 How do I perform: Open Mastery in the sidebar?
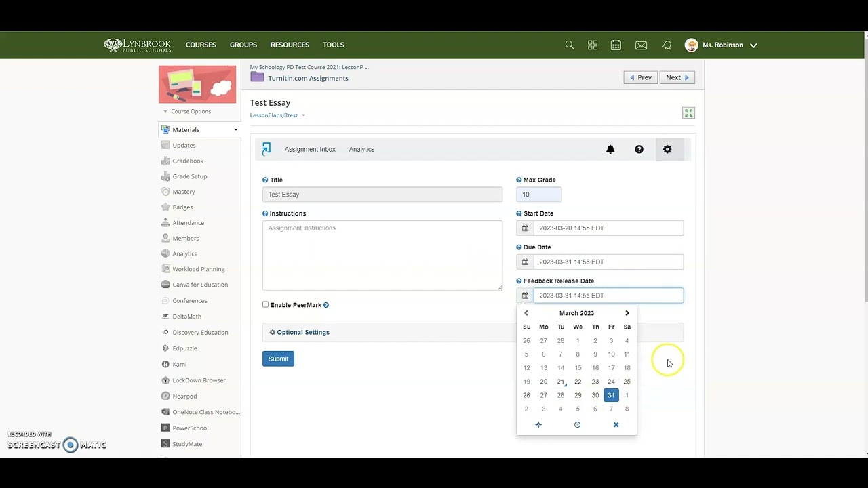click(184, 192)
